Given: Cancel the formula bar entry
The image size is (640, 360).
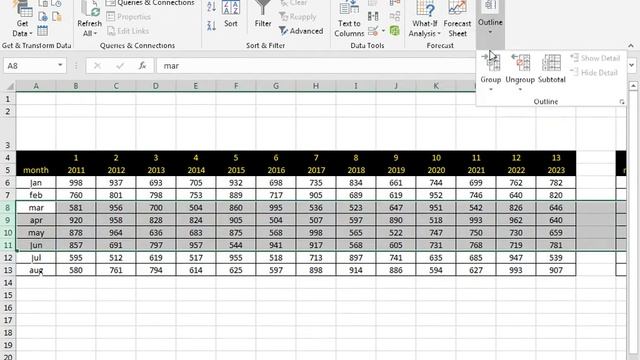Looking at the screenshot, I should 97,66.
